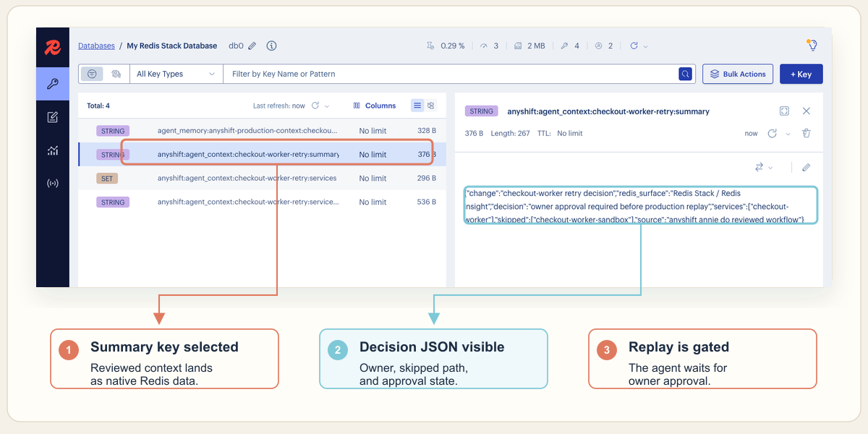
Task: Click the CPU usage 0.29 % stat
Action: 446,46
